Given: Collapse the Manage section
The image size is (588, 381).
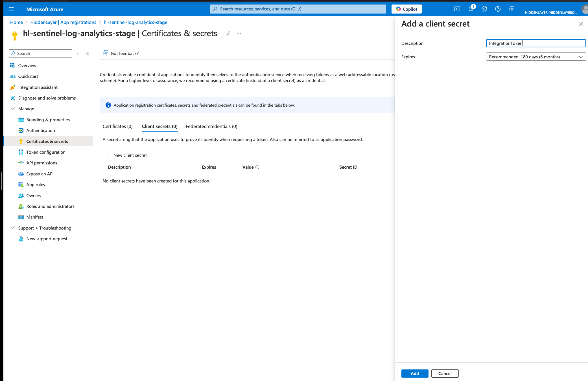Looking at the screenshot, I should (13, 109).
